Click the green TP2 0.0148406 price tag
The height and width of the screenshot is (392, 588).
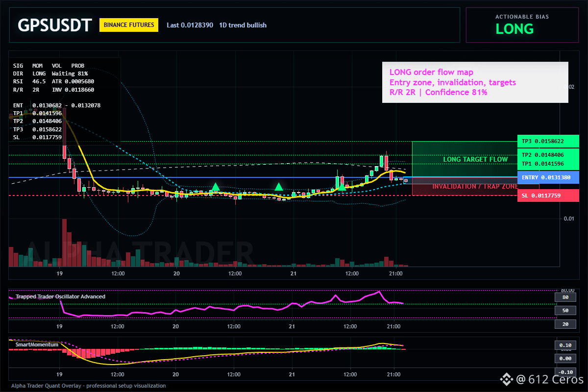click(x=548, y=155)
